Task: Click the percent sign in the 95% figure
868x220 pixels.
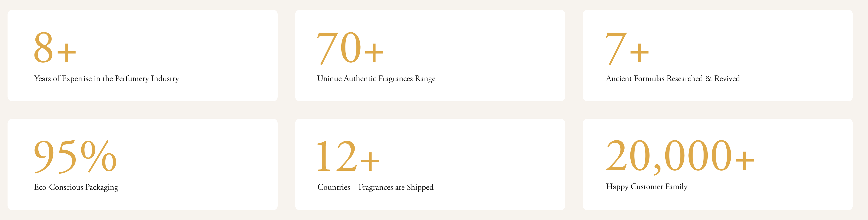Action: point(99,156)
